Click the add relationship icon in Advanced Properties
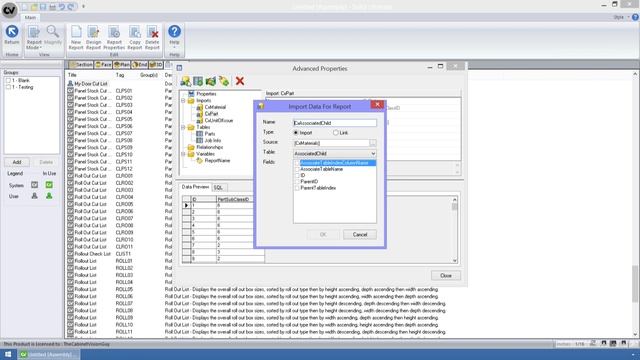This screenshot has height=360, width=640. click(x=211, y=81)
